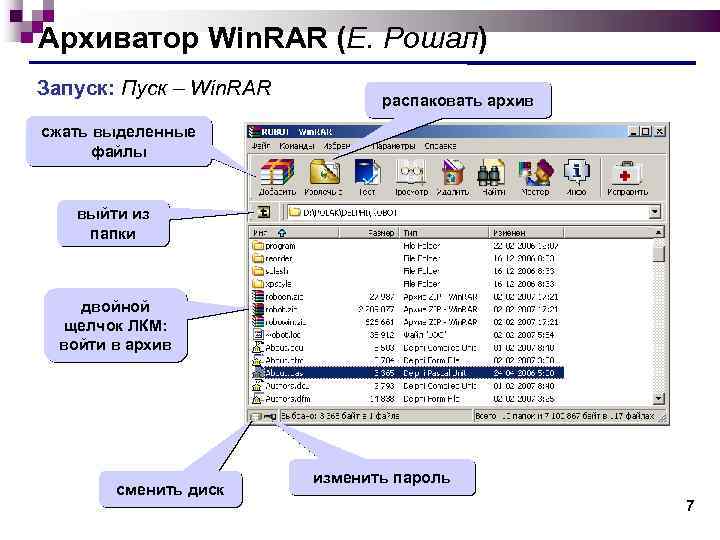Screen dimensions: 720x540
Task: Go up one folder with the arrow button
Action: (264, 212)
